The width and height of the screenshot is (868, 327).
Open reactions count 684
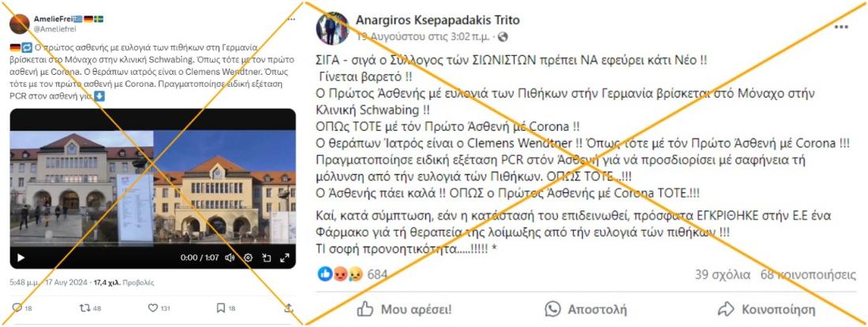click(377, 274)
